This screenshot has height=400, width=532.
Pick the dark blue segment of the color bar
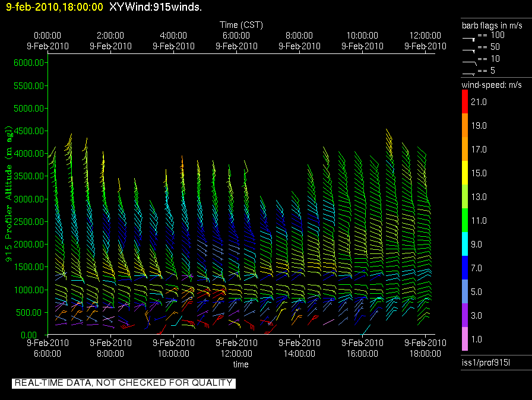pos(465,268)
